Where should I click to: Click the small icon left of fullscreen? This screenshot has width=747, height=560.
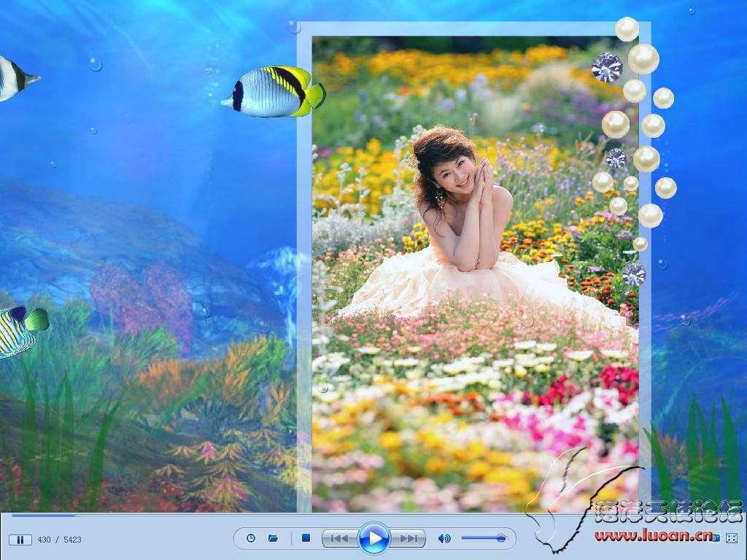(x=716, y=538)
